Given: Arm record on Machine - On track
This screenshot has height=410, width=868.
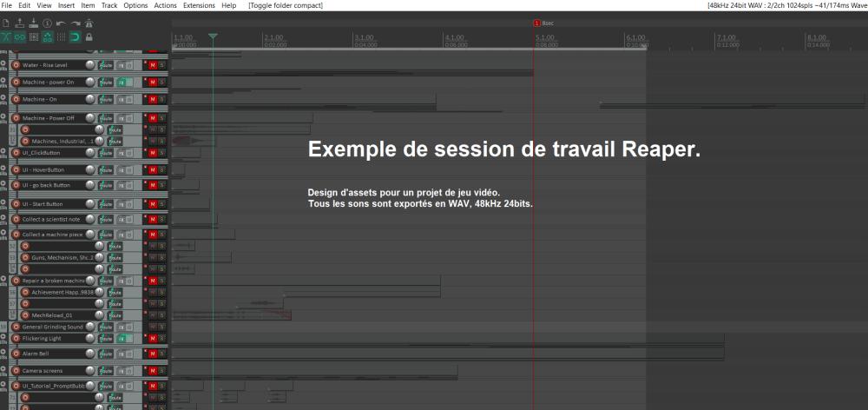Looking at the screenshot, I should click(16, 99).
